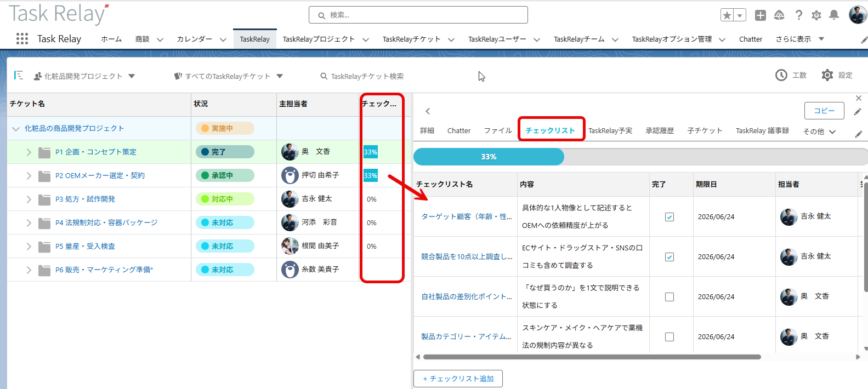Click the チェックリスト追加 button

(458, 379)
